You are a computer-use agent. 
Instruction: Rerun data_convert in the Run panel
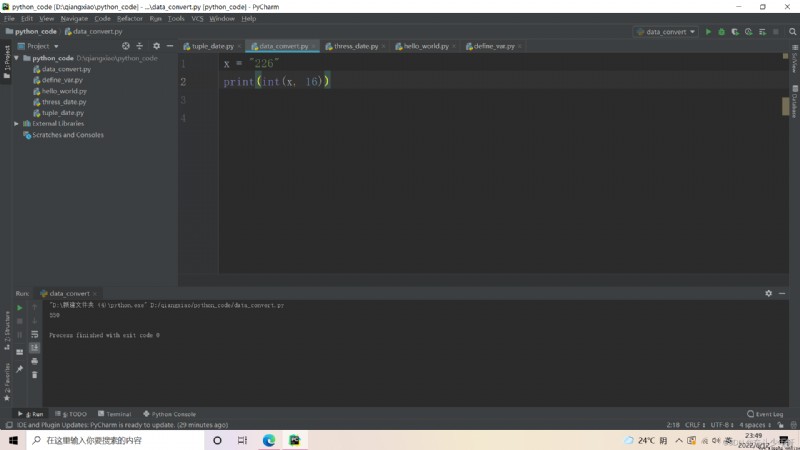coord(19,308)
